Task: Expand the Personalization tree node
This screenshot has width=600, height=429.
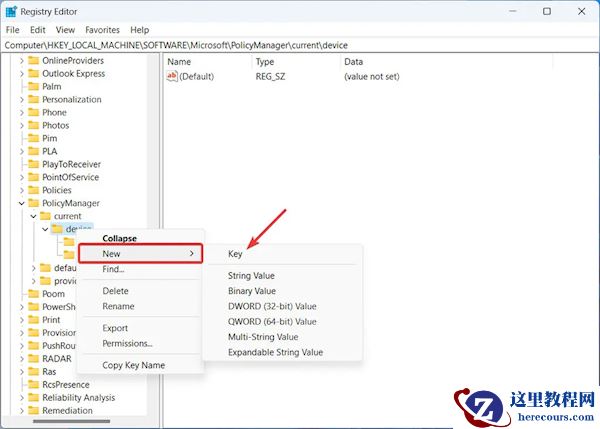Action: [x=22, y=100]
